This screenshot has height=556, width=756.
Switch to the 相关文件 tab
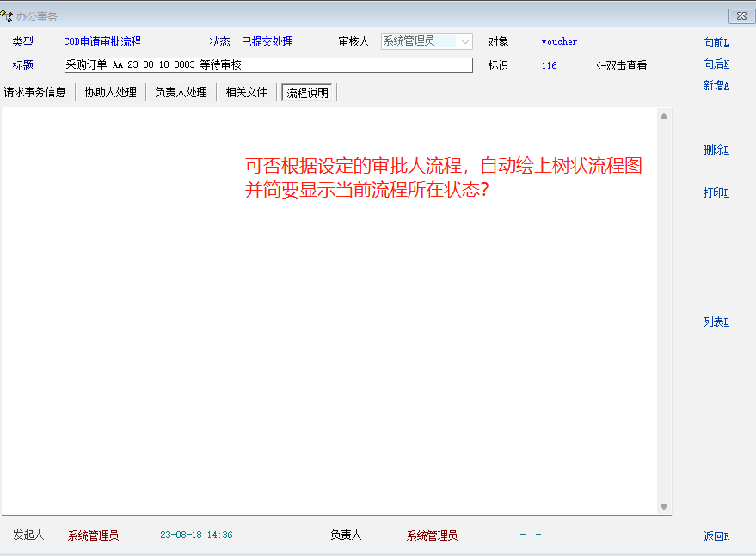[x=247, y=92]
